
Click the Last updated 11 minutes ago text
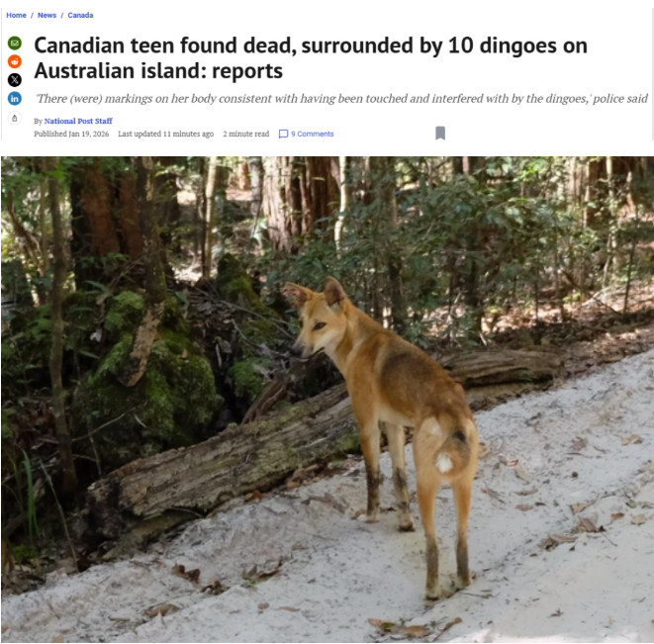pyautogui.click(x=165, y=134)
